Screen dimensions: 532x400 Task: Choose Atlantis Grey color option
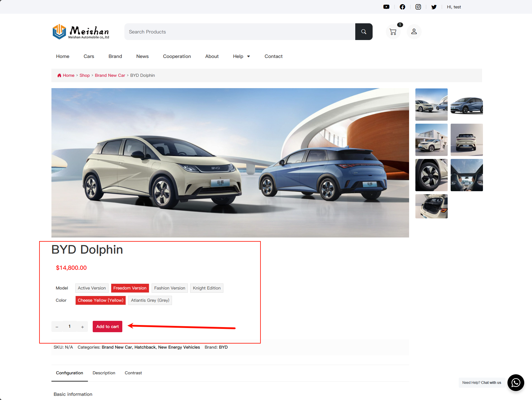(x=150, y=300)
